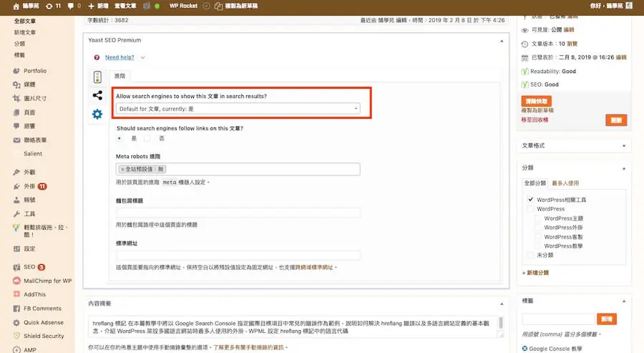Expand the chevron beside Need help?
This screenshot has height=353, width=644.
pos(142,57)
